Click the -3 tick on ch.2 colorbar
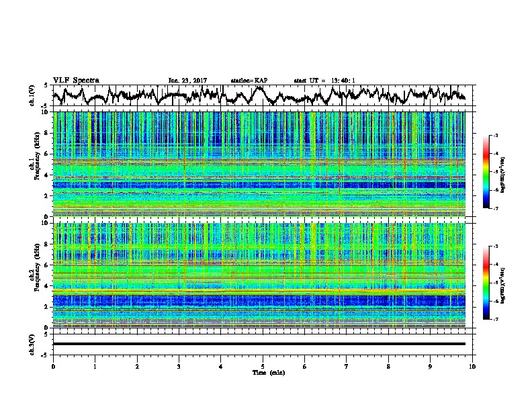This screenshot has width=532, height=411. click(x=495, y=246)
